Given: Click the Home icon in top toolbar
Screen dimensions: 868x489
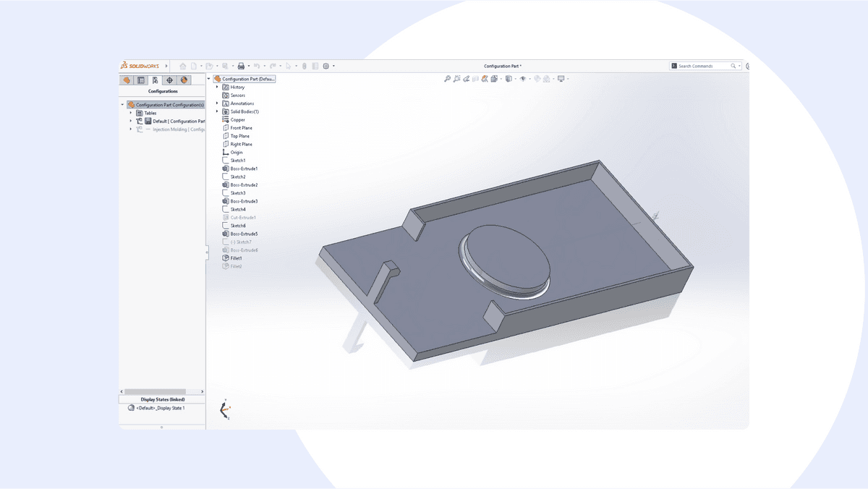Looking at the screenshot, I should 183,66.
